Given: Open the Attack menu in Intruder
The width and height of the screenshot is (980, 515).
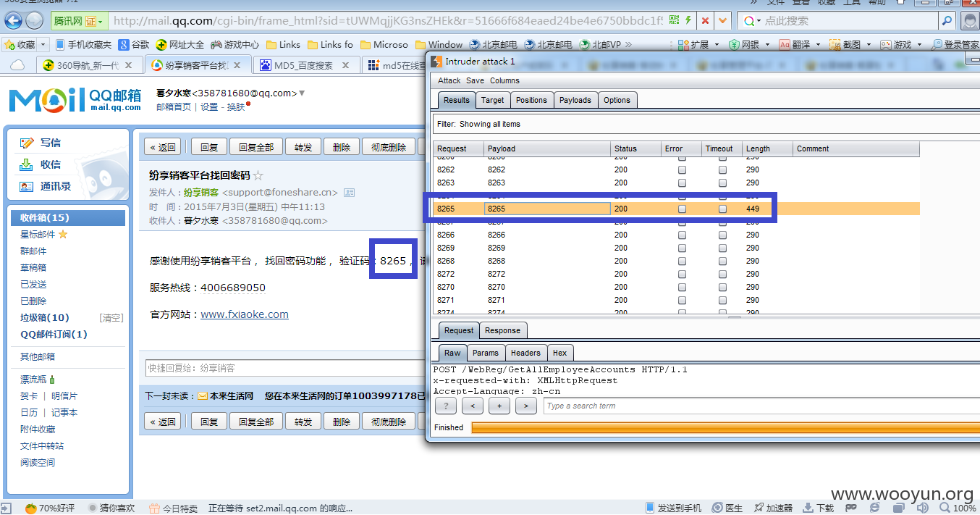Looking at the screenshot, I should (x=449, y=80).
